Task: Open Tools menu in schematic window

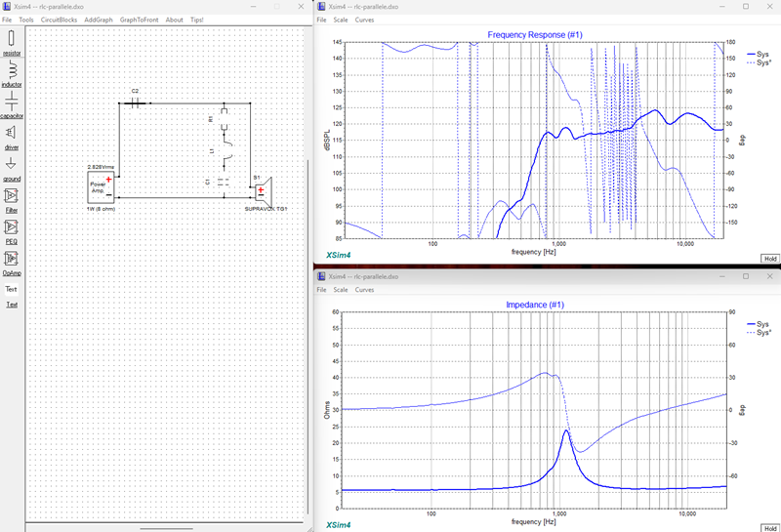Action: click(x=26, y=20)
